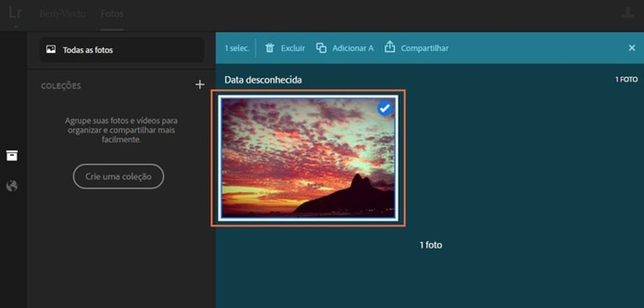Click the 1 FOTO count label
The height and width of the screenshot is (308, 644).
click(x=626, y=80)
